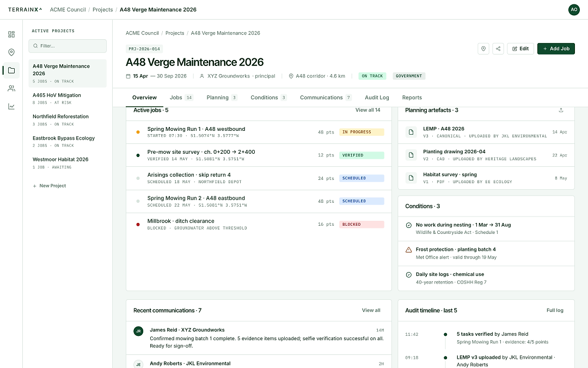Switch to the Jobs tab
The image size is (588, 368).
tap(181, 98)
